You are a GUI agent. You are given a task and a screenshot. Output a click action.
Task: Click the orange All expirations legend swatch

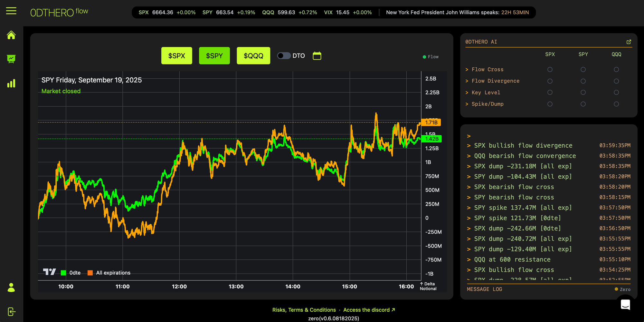point(90,273)
